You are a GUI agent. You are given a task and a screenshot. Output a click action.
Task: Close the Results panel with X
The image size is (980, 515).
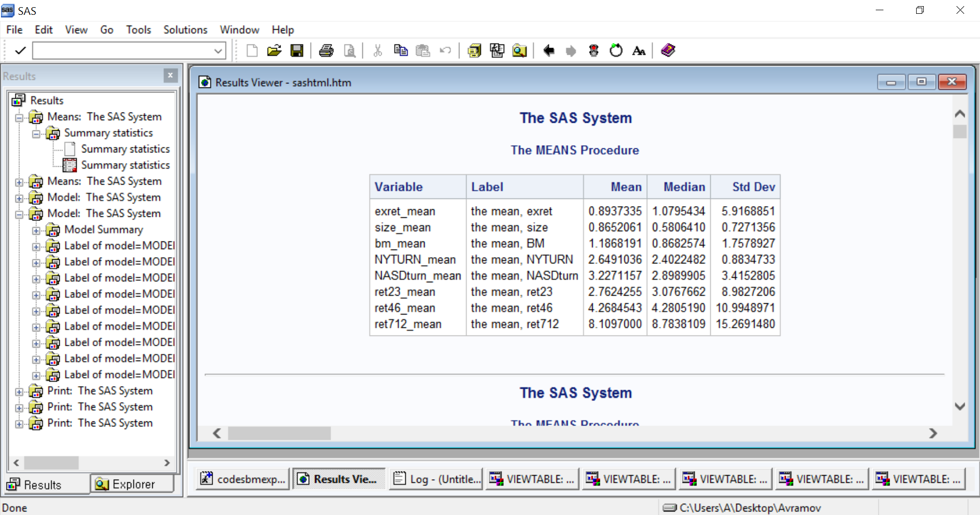[x=171, y=76]
